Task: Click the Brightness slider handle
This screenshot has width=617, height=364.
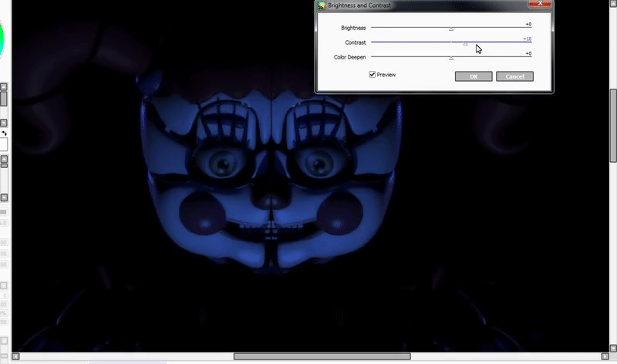Action: pos(451,29)
